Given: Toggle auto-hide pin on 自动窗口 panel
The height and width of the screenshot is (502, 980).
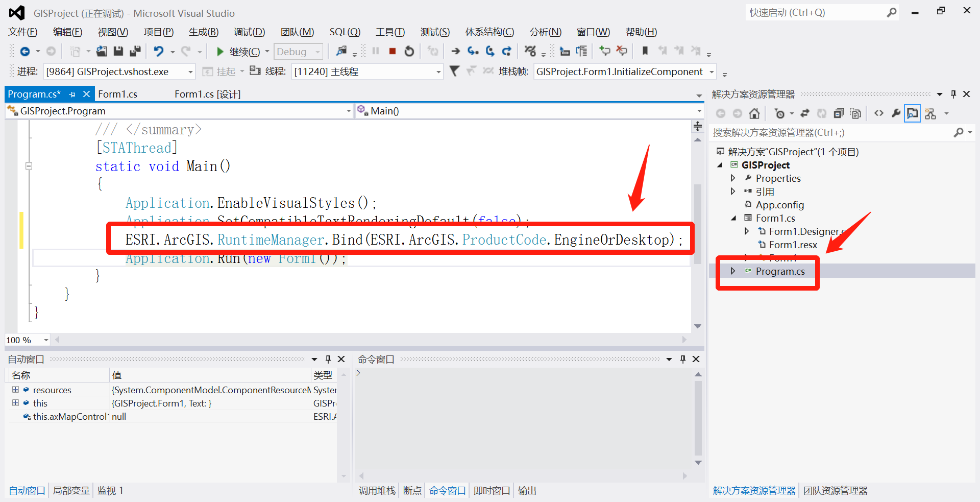Looking at the screenshot, I should tap(328, 359).
